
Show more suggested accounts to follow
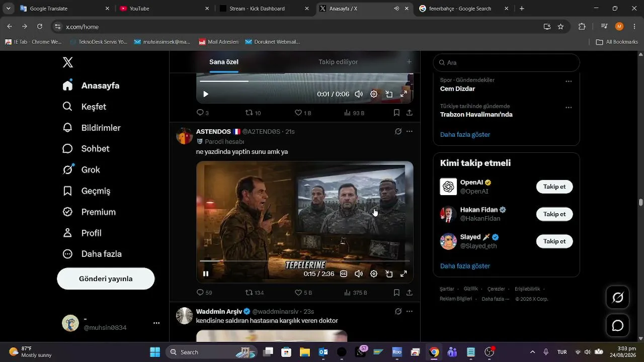(465, 266)
